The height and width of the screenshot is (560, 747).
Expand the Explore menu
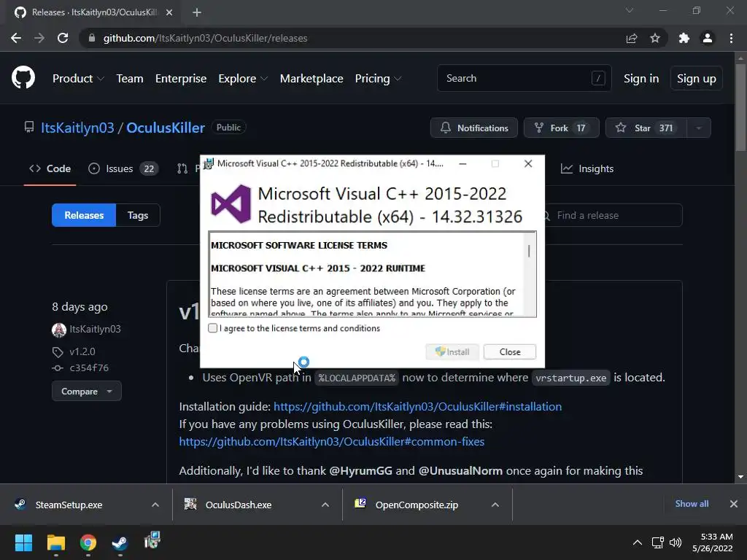(243, 79)
